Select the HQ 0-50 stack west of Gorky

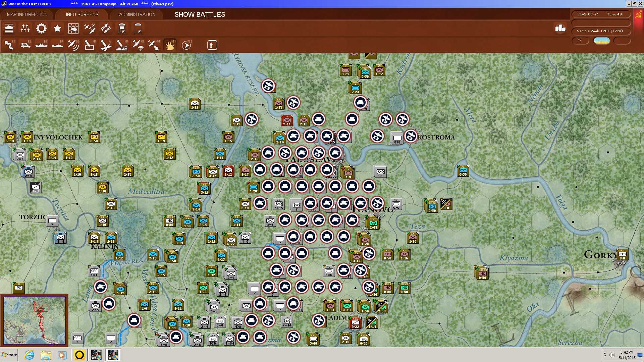pos(482,273)
